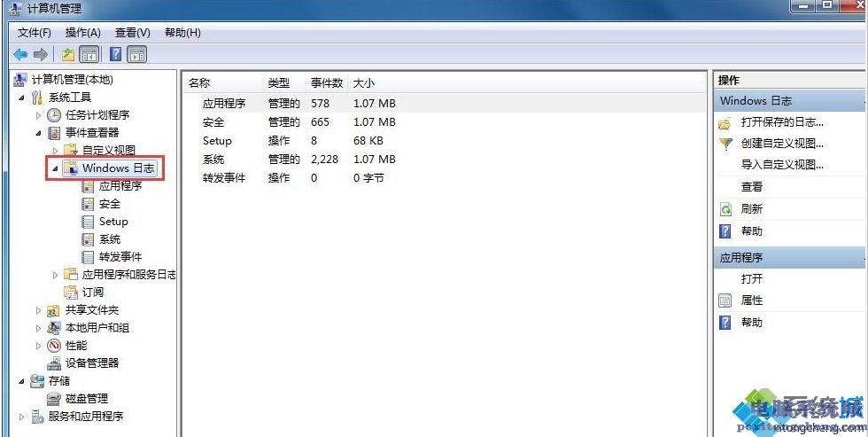Expand the 服务和应用程序 node
This screenshot has width=868, height=437.
(21, 417)
